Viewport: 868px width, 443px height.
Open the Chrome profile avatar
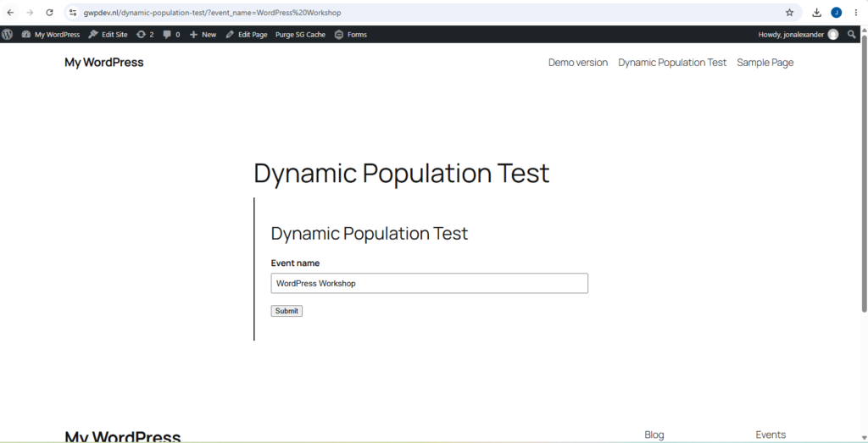pos(837,12)
